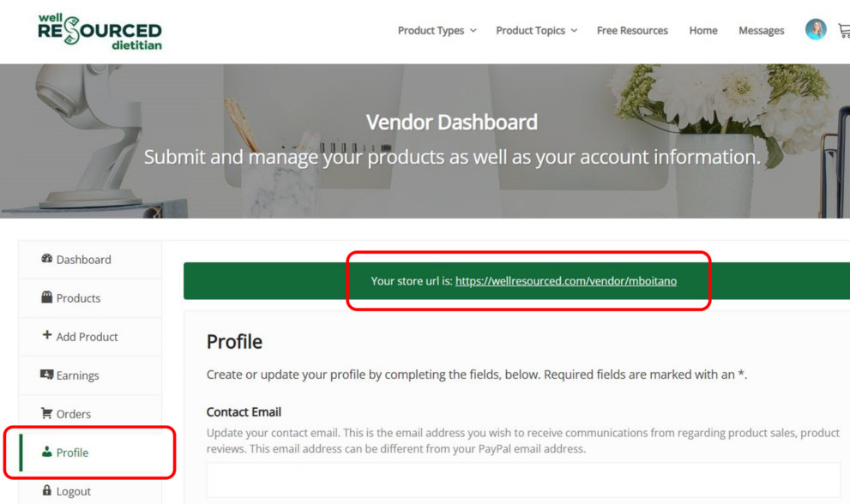Open the Product Types menu
850x504 pixels.
(x=437, y=30)
